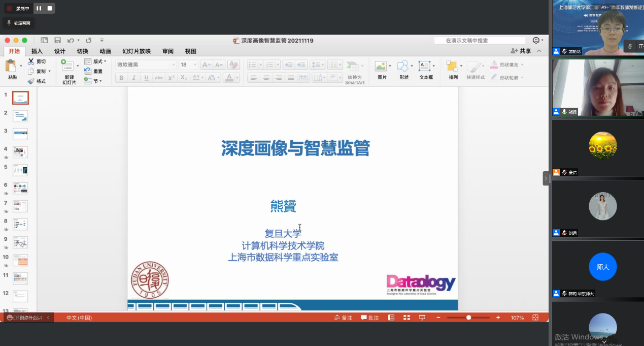
Task: Click the Save icon in title bar
Action: coord(58,41)
